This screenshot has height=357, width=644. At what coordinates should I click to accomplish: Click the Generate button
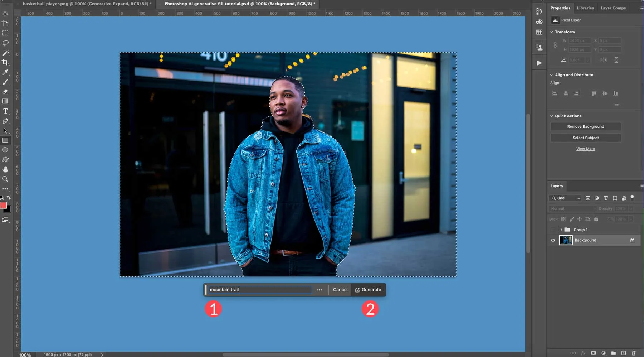tap(368, 290)
